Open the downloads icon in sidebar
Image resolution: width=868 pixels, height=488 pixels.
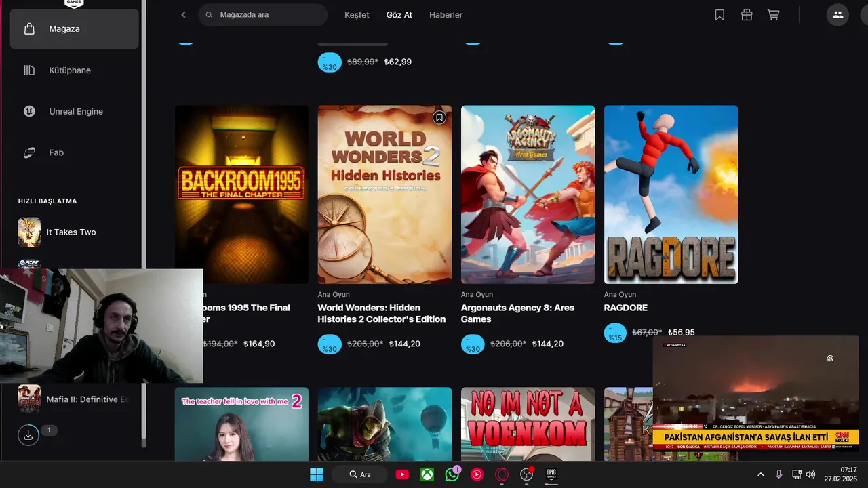(28, 435)
